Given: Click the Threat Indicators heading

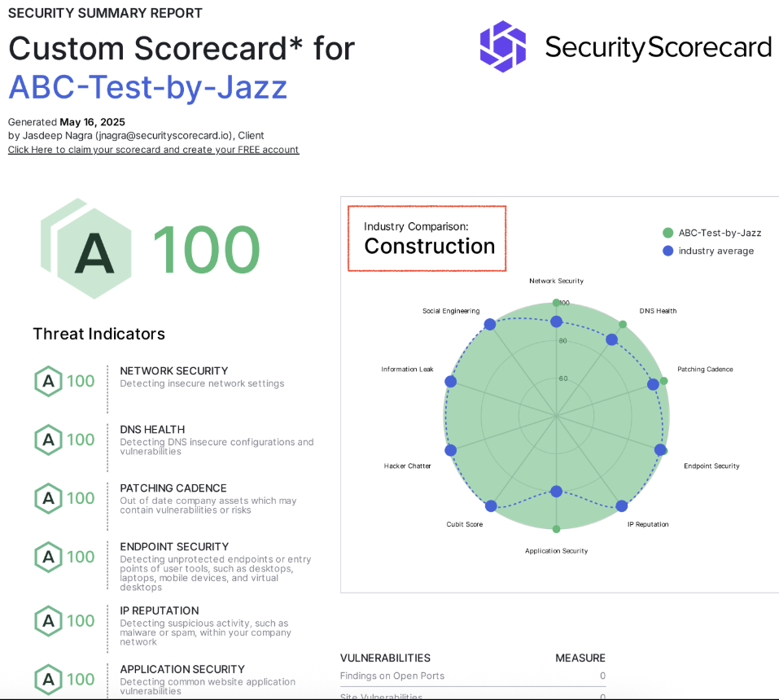Looking at the screenshot, I should tap(98, 334).
